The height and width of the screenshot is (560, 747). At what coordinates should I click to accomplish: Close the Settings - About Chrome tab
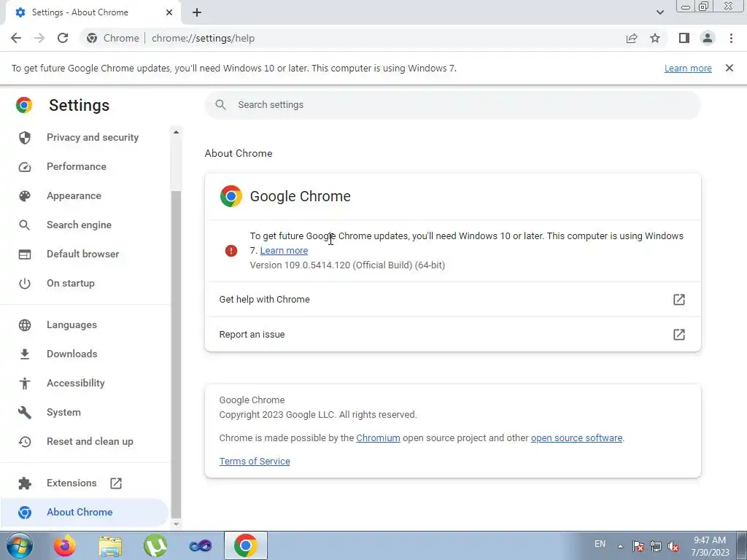point(169,12)
